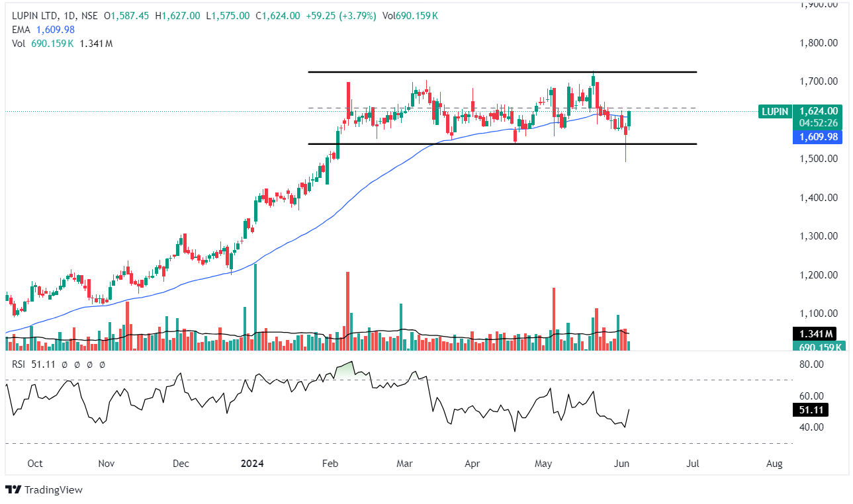The image size is (853, 504).
Task: Click the tallest green volume bar
Action: [x=255, y=304]
